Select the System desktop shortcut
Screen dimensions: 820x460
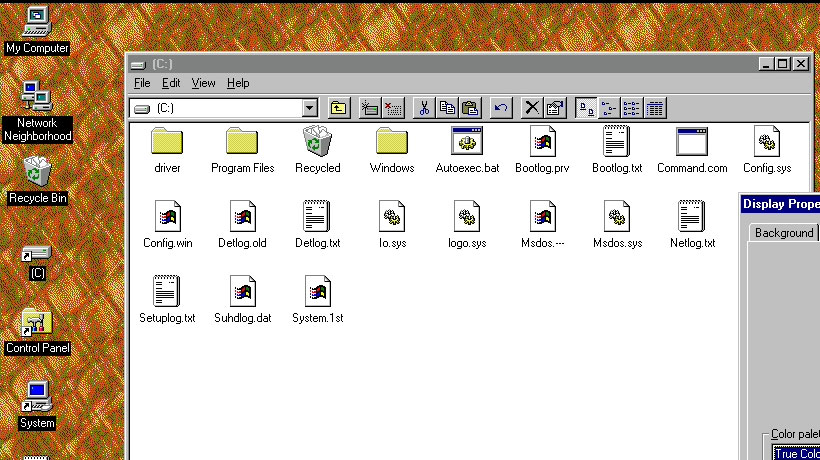point(37,406)
